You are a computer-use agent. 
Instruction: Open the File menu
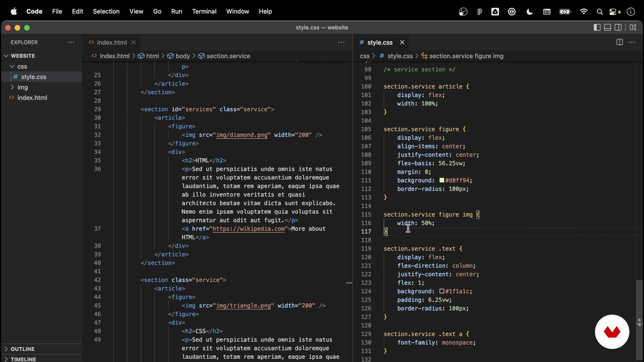click(57, 12)
